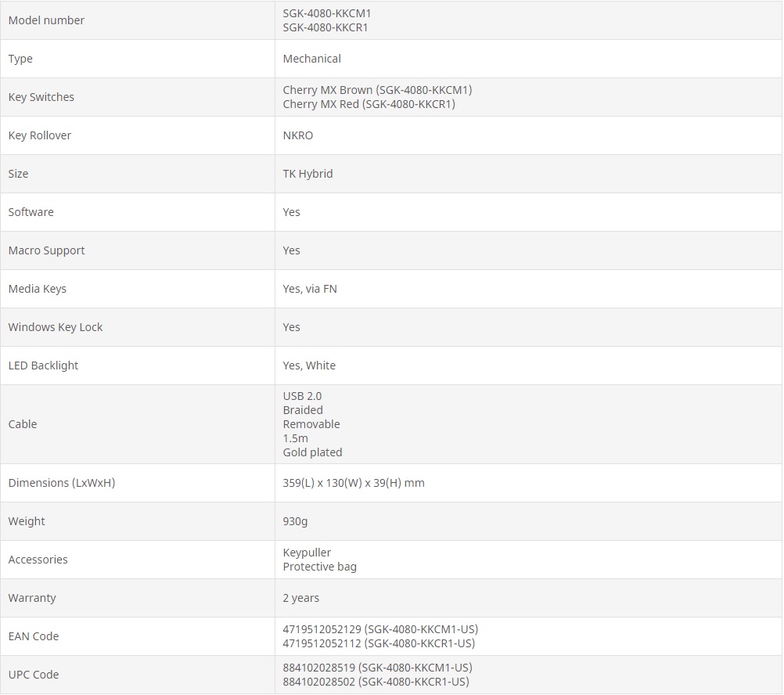Click the keyboard dimensions value in mm

(354, 483)
